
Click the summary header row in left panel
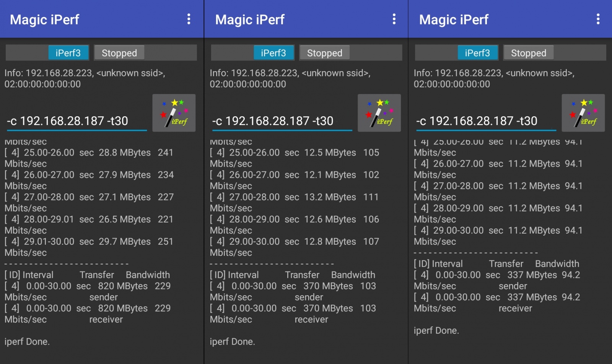tap(87, 275)
